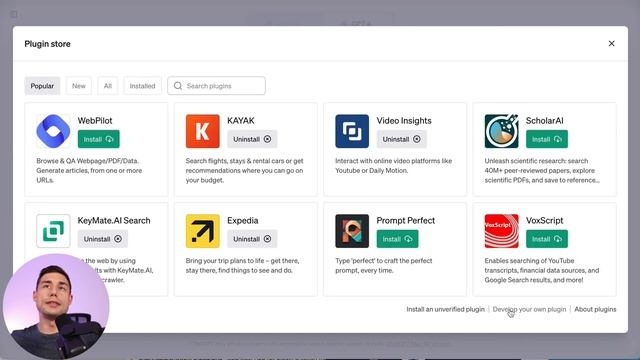
Task: Click the Prompt Perfect plugin logo
Action: pos(352,231)
